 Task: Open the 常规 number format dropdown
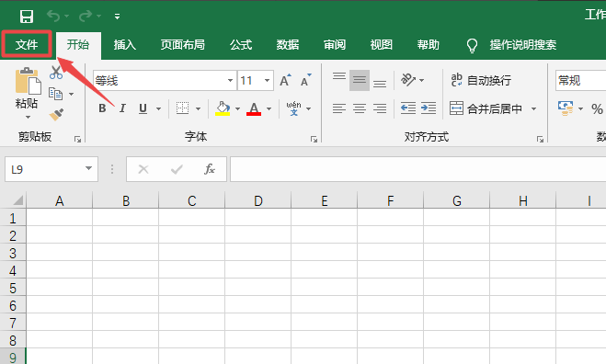tap(581, 80)
